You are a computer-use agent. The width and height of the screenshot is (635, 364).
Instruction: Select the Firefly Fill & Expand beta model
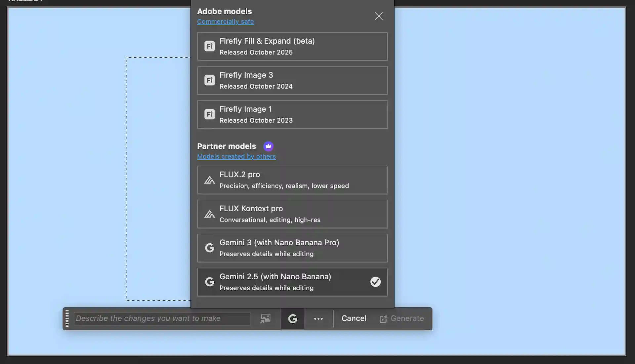(292, 46)
